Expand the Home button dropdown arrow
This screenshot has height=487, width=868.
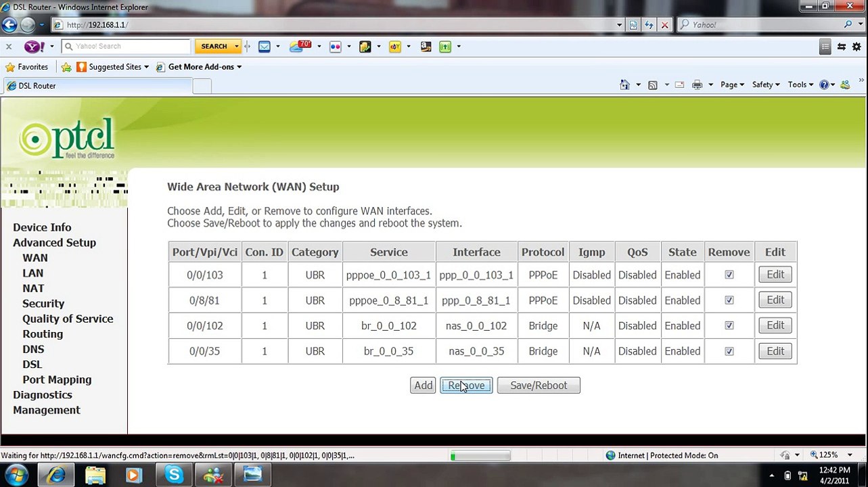tap(638, 85)
